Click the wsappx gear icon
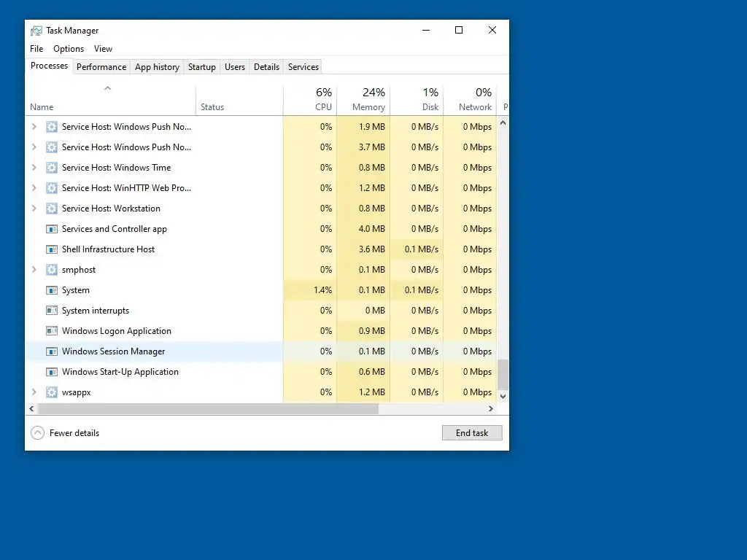 (52, 392)
